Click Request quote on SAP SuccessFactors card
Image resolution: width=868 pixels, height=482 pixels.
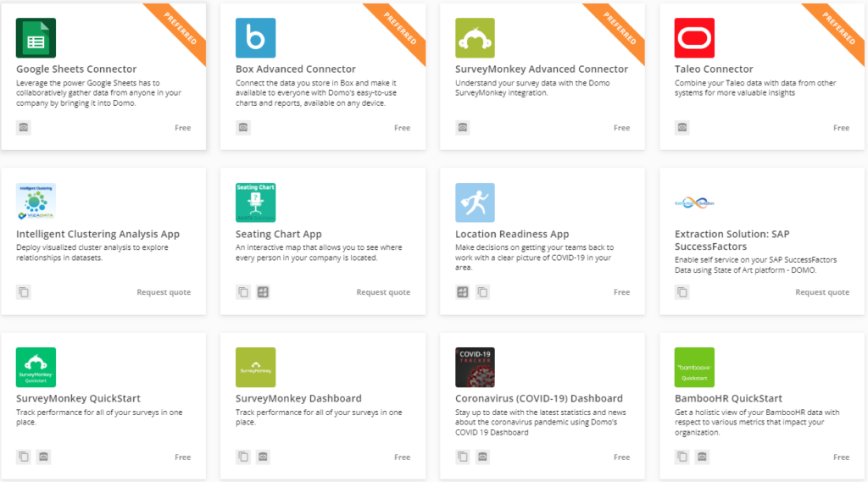point(821,292)
